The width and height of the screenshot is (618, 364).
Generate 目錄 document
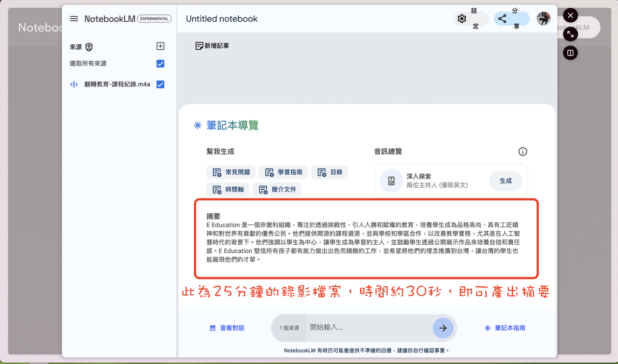click(x=330, y=172)
